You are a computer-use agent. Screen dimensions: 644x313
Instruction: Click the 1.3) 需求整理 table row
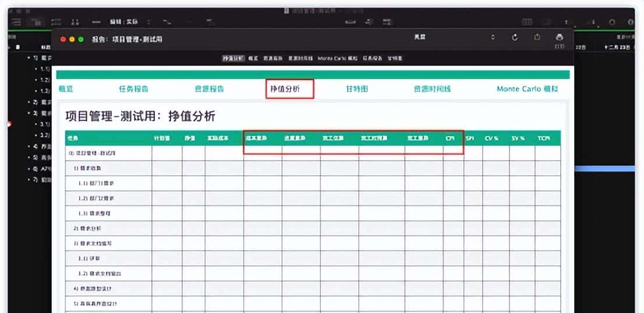313,214
